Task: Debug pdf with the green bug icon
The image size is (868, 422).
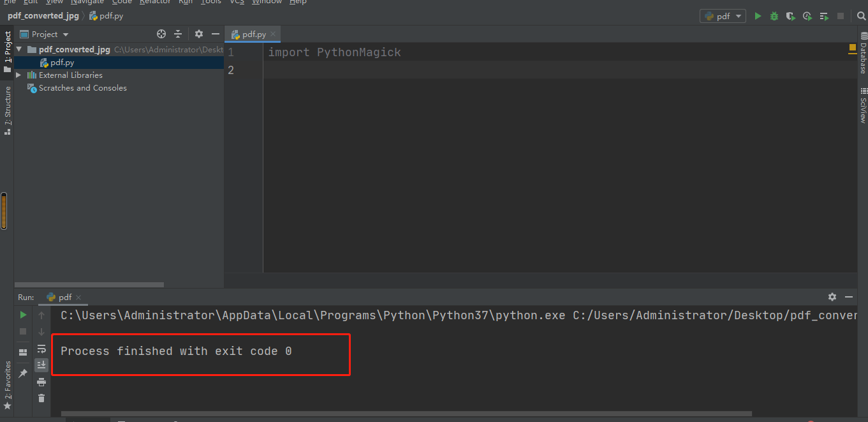Action: pyautogui.click(x=774, y=17)
